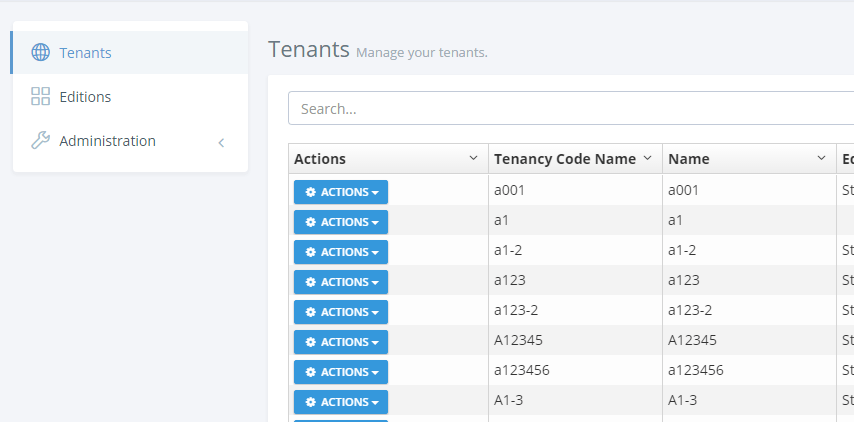Click the Tenants page heading
Image resolution: width=854 pixels, height=422 pixels.
tap(308, 49)
